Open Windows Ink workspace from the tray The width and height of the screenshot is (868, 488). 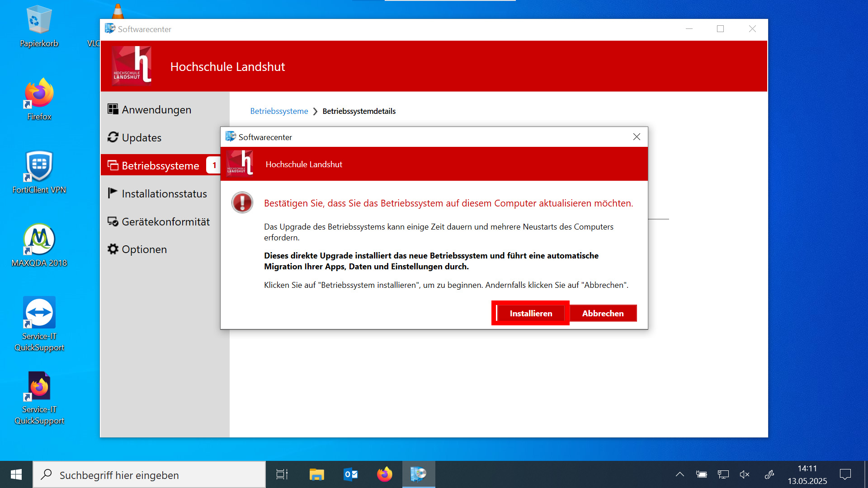tap(769, 474)
